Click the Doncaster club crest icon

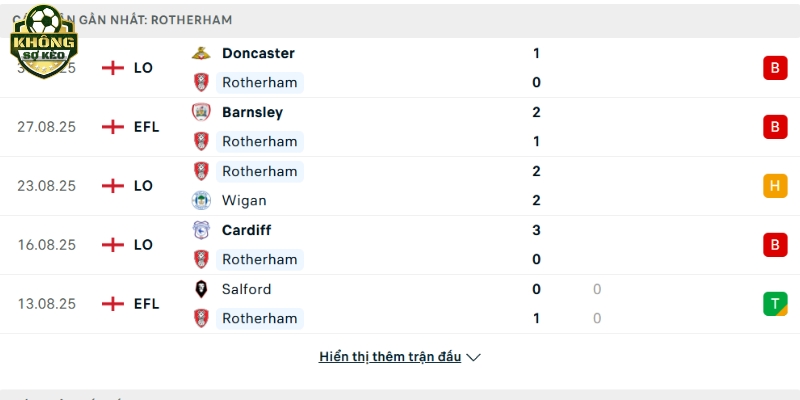[x=201, y=53]
